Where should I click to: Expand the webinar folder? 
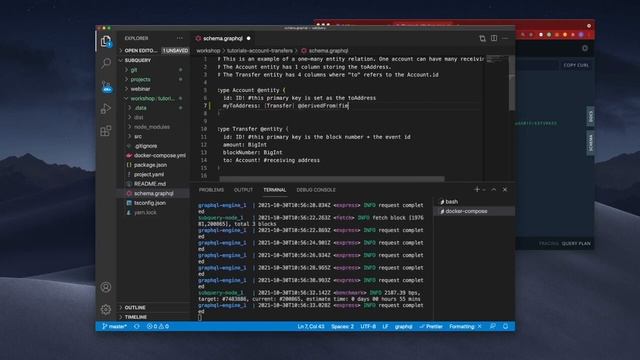coord(153,89)
